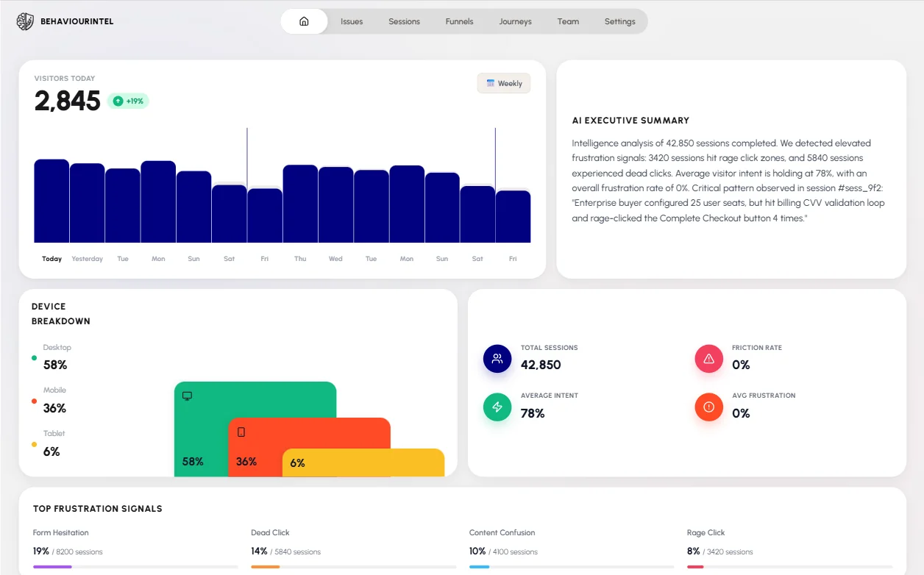Screen dimensions: 924x575
Task: Click the Wed bar in visitors chart
Action: pos(335,204)
